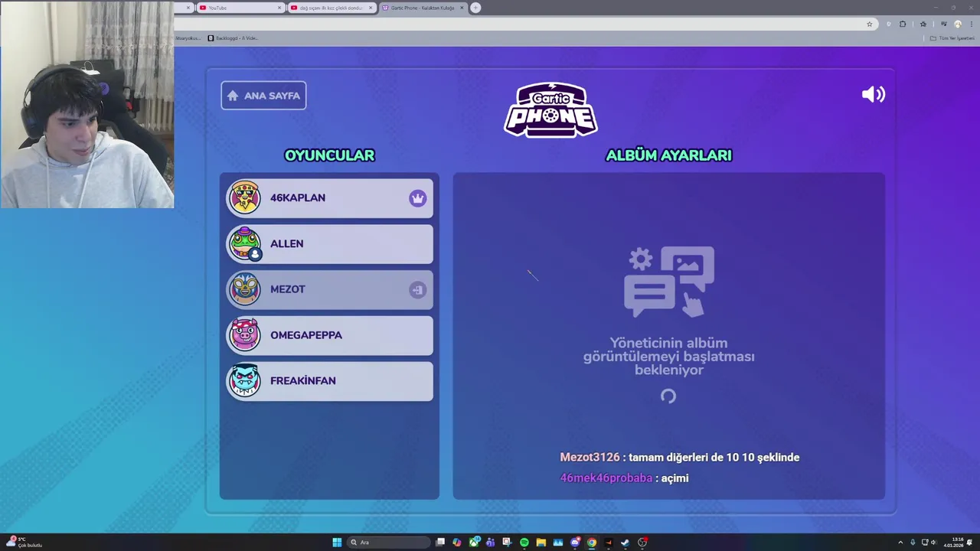Open File Explorer from the taskbar
980x551 pixels.
541,543
